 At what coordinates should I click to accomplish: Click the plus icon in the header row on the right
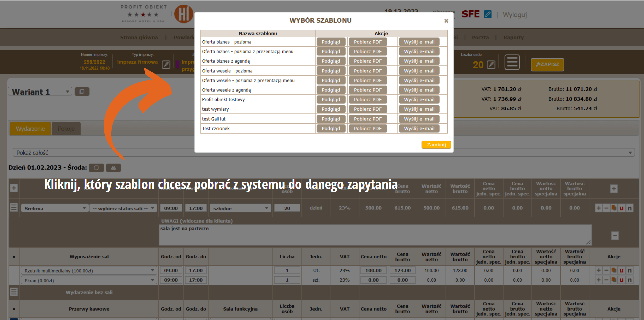[x=614, y=189]
